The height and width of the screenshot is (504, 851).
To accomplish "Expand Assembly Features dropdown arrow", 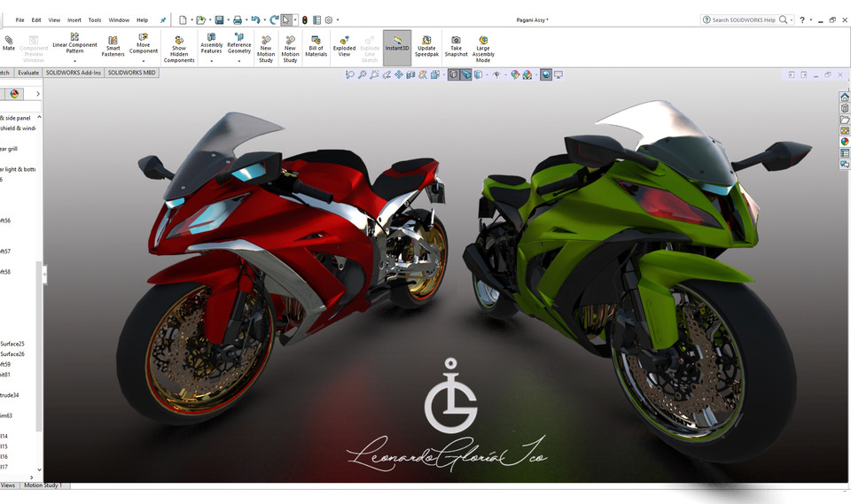I will (211, 61).
